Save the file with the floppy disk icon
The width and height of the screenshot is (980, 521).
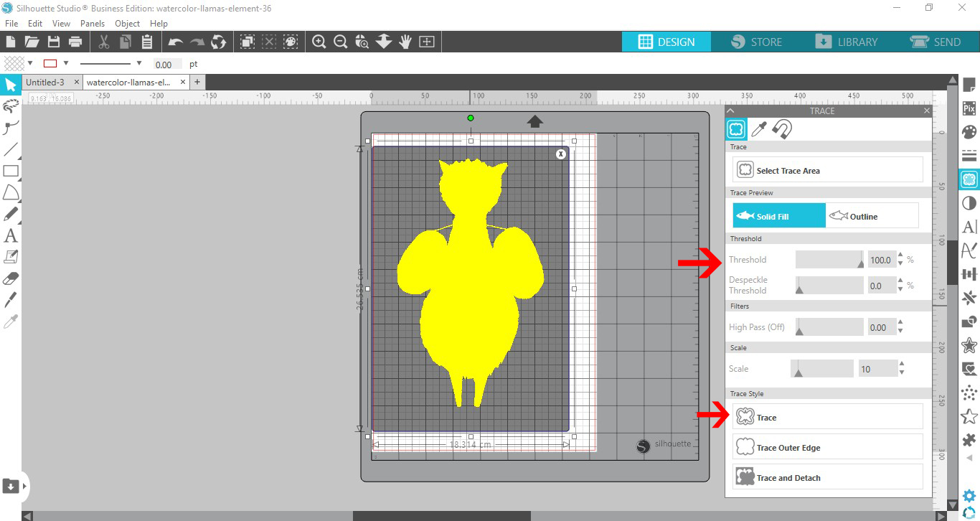click(x=53, y=42)
